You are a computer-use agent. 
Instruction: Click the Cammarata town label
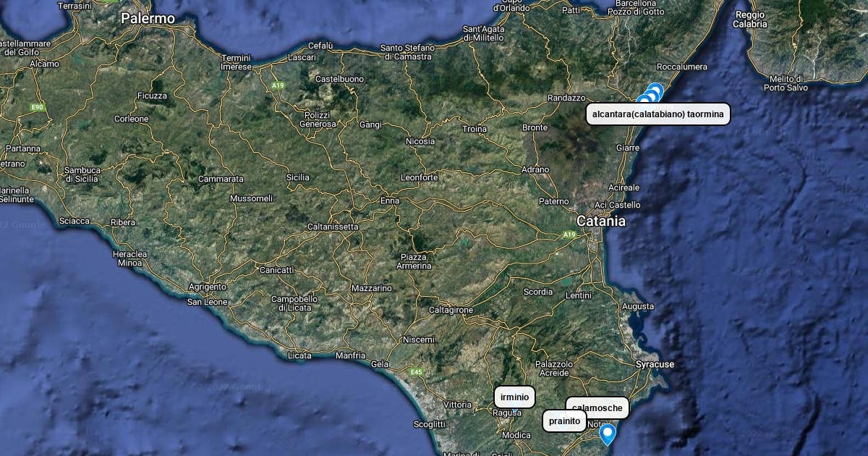(221, 179)
